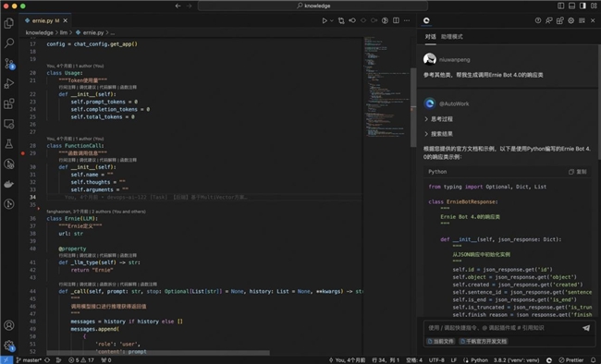Open plugins icon in assistant panel

560,20
